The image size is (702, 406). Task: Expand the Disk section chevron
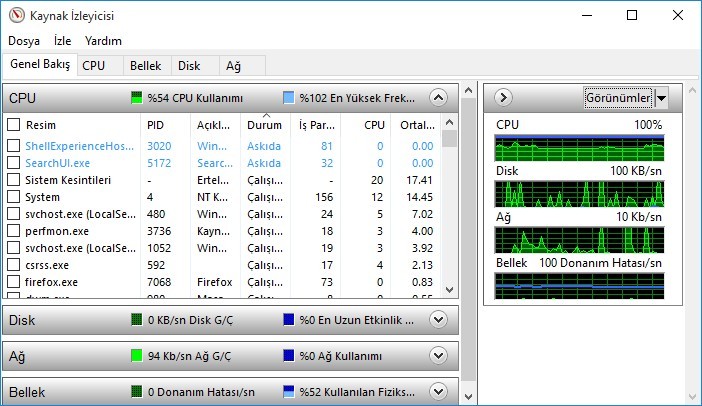(438, 320)
